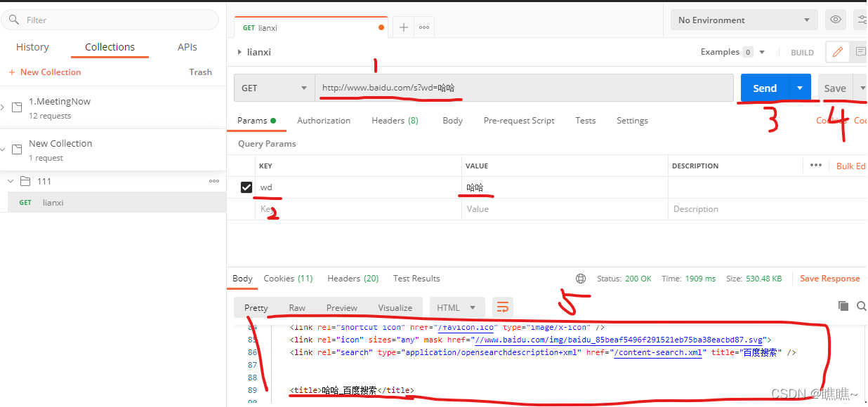Click the request URL input field
The width and height of the screenshot is (868, 407).
(524, 88)
